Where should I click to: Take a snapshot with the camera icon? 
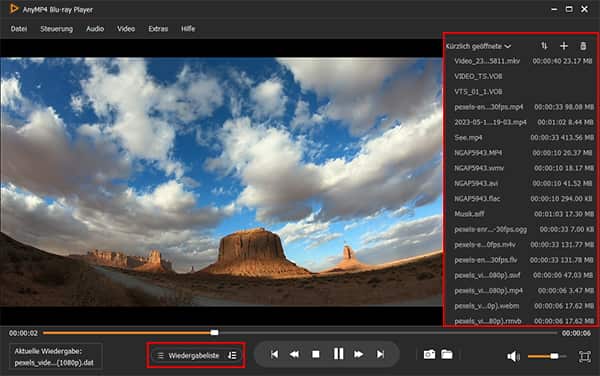tap(429, 355)
